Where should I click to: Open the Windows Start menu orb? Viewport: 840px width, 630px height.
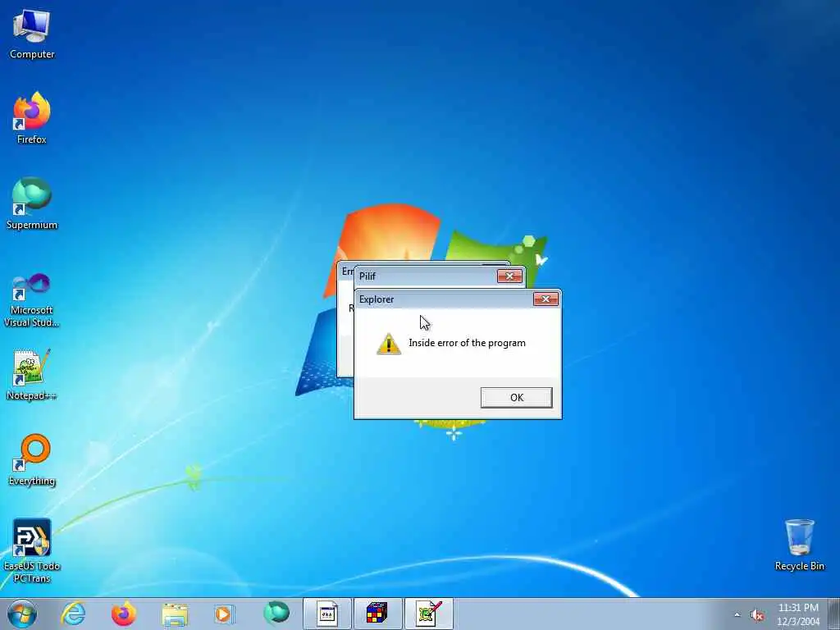[22, 614]
